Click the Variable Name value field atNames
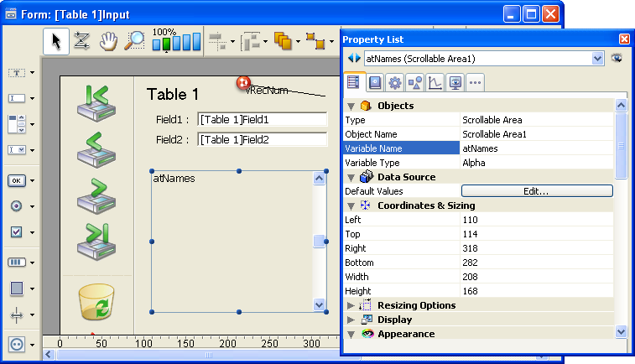This screenshot has height=364, width=635. pos(537,148)
